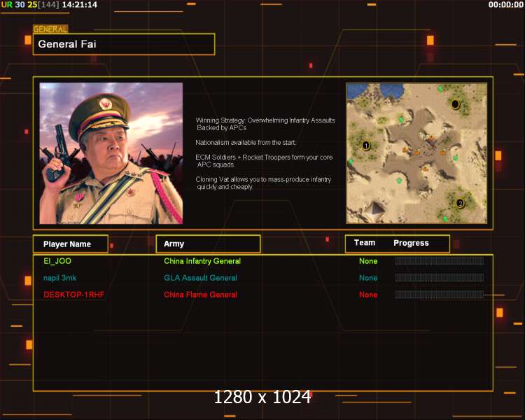Click the GENERAL label above the name
Image resolution: width=525 pixels, height=420 pixels.
(50, 29)
